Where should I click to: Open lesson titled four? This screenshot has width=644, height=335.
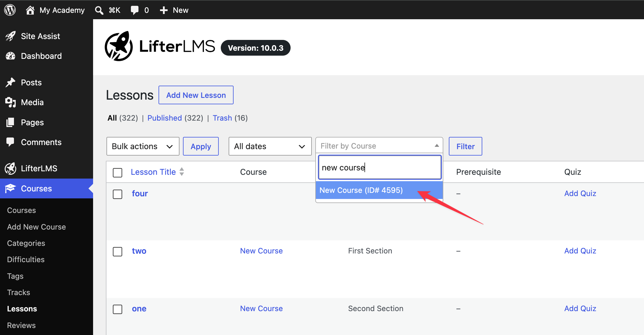(140, 193)
